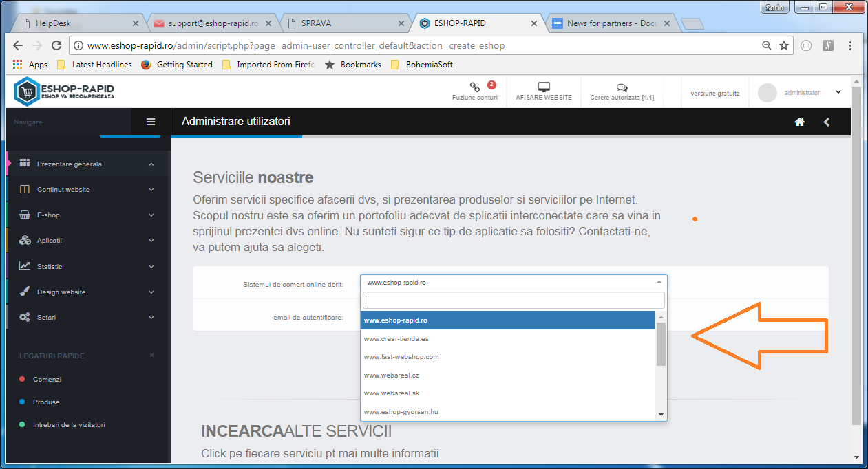Click the administrator avatar circle
The height and width of the screenshot is (469, 868).
768,93
